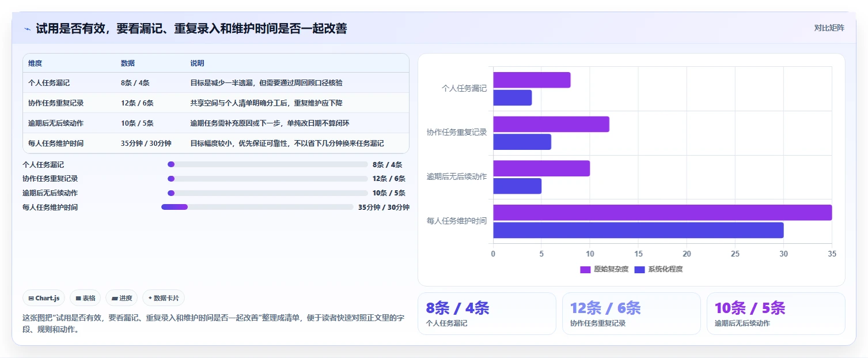
Task: Click the 逾期后无后续动作 progress bar
Action: 268,193
